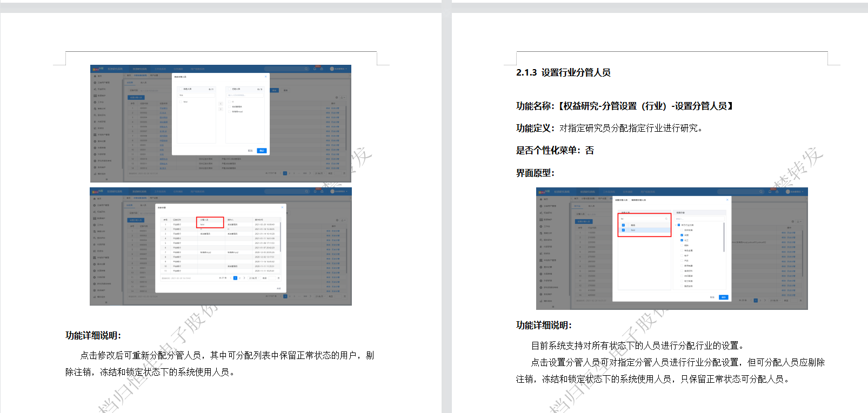This screenshot has width=868, height=413.
Task: Click the heading '2.1.3 设置行业分管人员'
Action: [563, 72]
